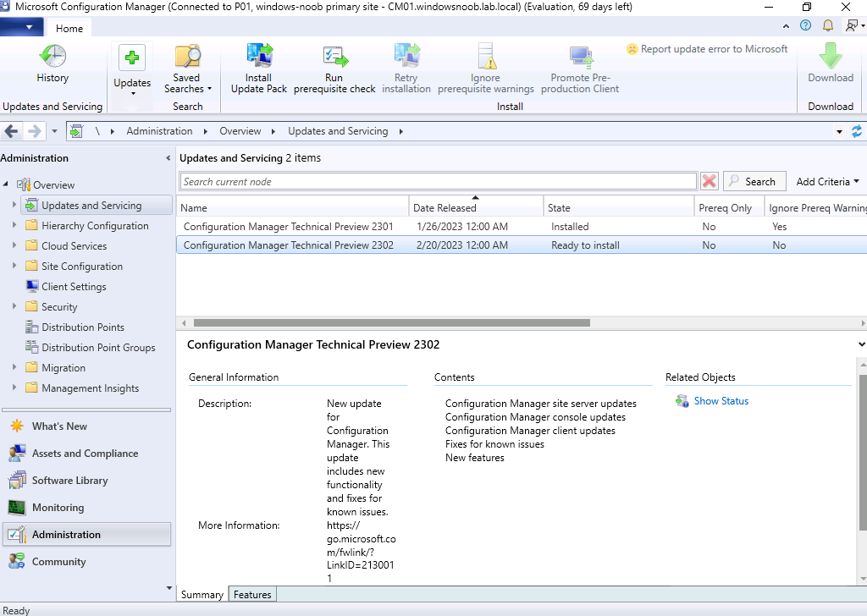Switch to the Summary tab
867x616 pixels.
202,595
